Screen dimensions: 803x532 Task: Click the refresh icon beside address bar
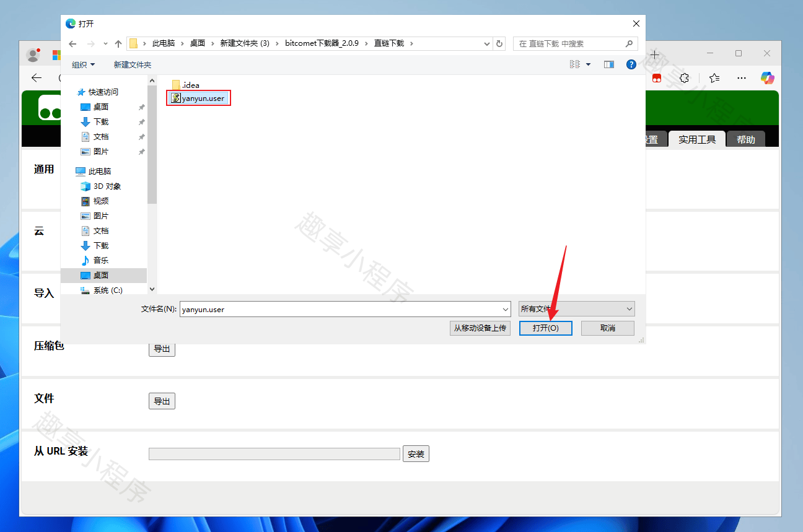coord(500,44)
